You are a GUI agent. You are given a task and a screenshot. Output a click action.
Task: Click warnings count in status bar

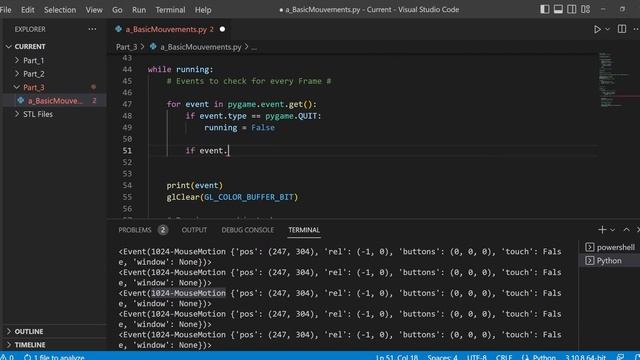click(7, 357)
